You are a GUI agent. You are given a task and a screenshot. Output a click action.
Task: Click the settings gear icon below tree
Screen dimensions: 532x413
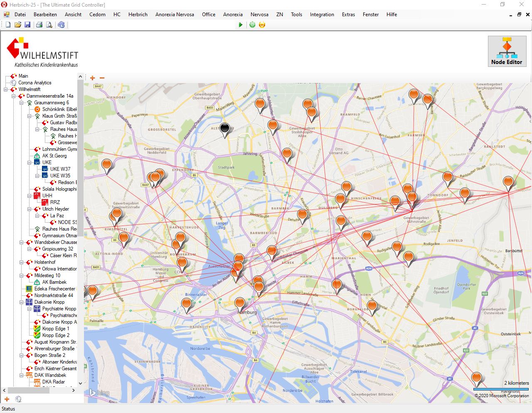point(18,399)
